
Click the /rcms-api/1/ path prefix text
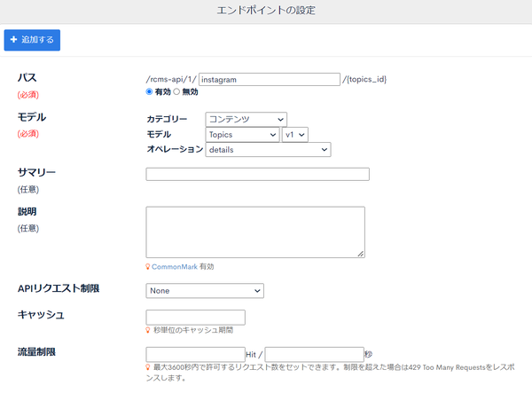(x=171, y=80)
